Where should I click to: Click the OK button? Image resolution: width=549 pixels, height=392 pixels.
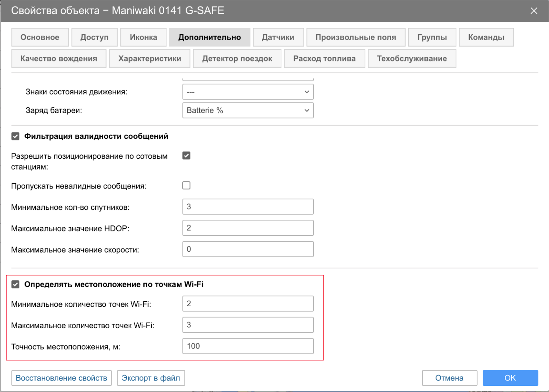[x=510, y=378]
